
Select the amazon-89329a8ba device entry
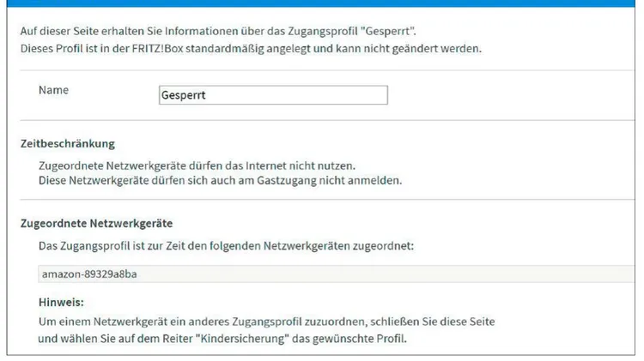coord(336,274)
